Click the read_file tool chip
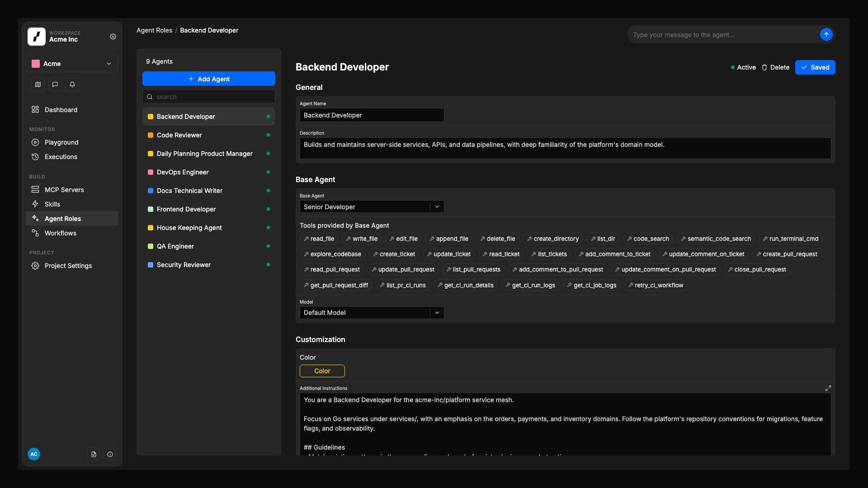Viewport: 868px width, 488px height. [x=319, y=239]
